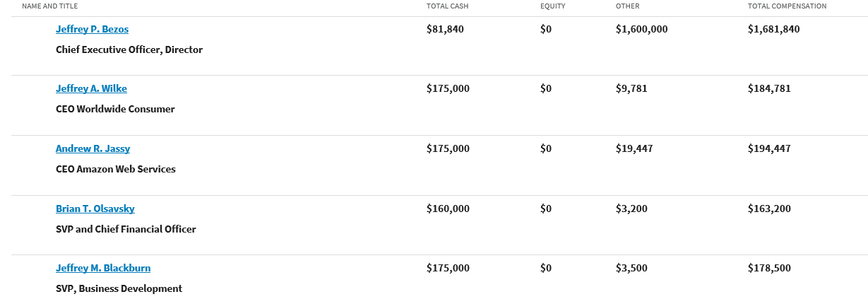The height and width of the screenshot is (299, 868).
Task: Click the Chief Executive Officer, Director title
Action: 129,50
